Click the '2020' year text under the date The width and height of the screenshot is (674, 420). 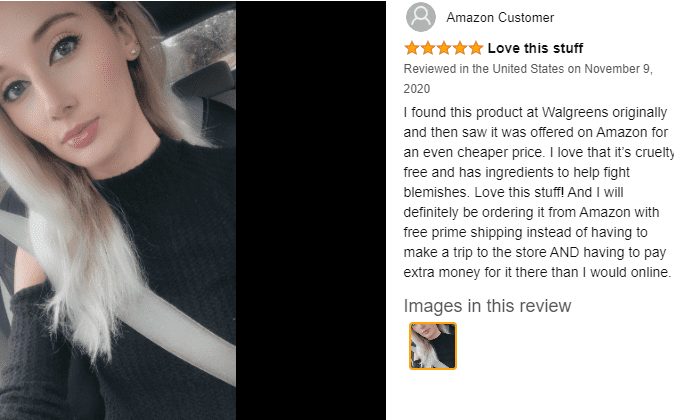417,89
